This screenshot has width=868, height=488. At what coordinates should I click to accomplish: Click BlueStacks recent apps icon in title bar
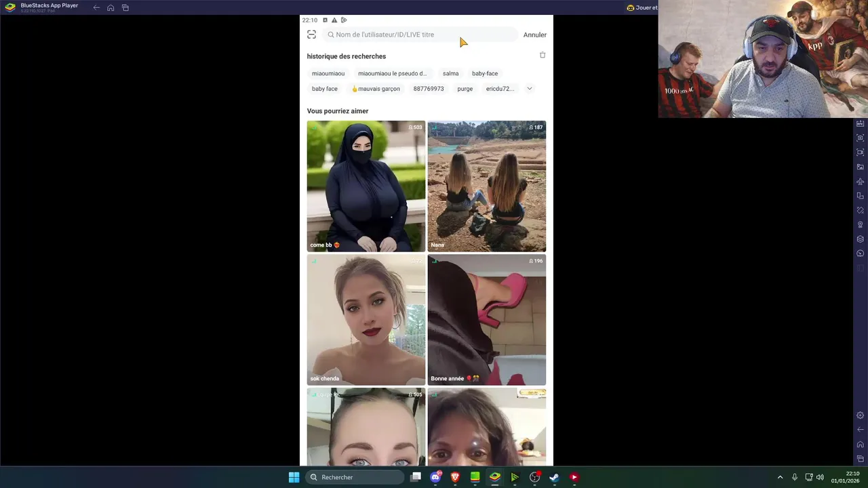125,7
